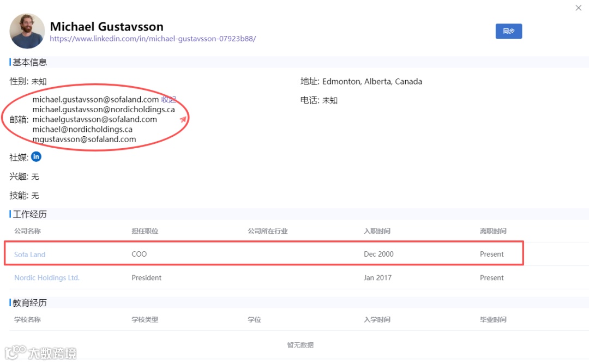This screenshot has height=364, width=589.
Task: Click the 学校类型 column header
Action: pos(145,319)
